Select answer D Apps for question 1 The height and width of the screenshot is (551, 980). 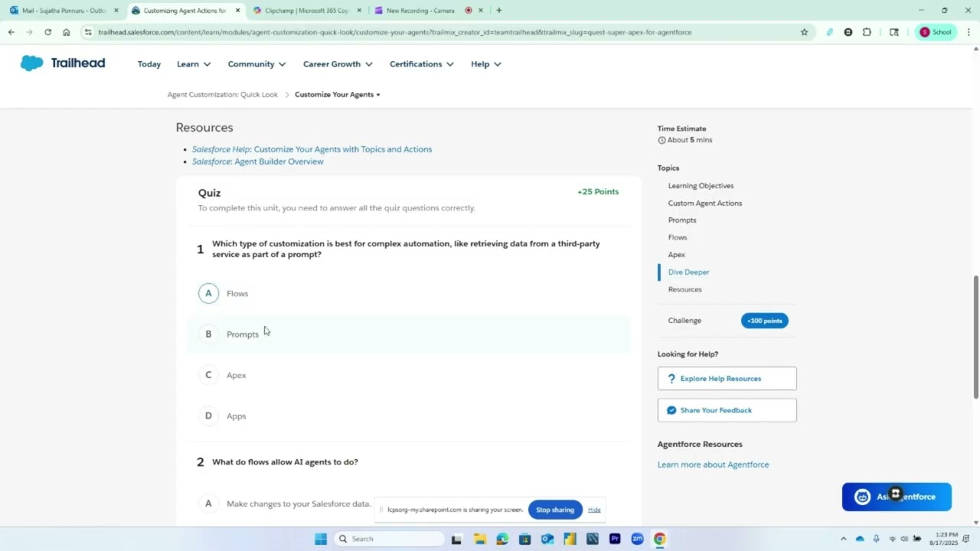[408, 416]
